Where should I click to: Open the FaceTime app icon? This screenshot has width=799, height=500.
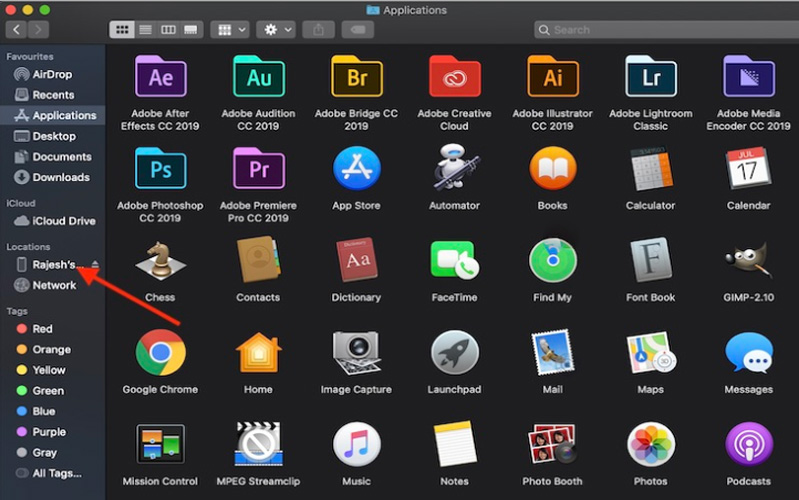pos(454,260)
